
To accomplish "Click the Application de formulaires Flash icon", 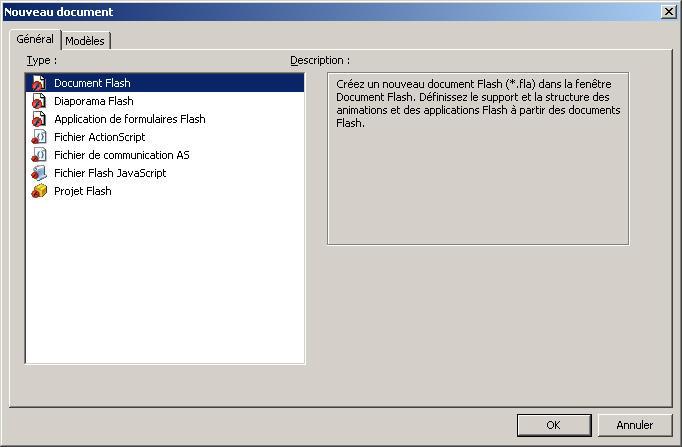I will click(39, 119).
